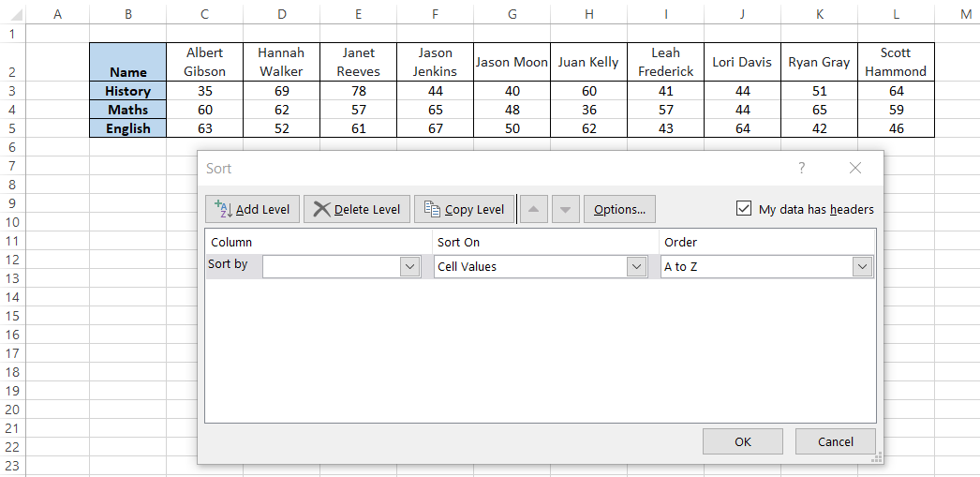Open the Sort On Cell Values dropdown
This screenshot has width=980, height=477.
pos(636,266)
